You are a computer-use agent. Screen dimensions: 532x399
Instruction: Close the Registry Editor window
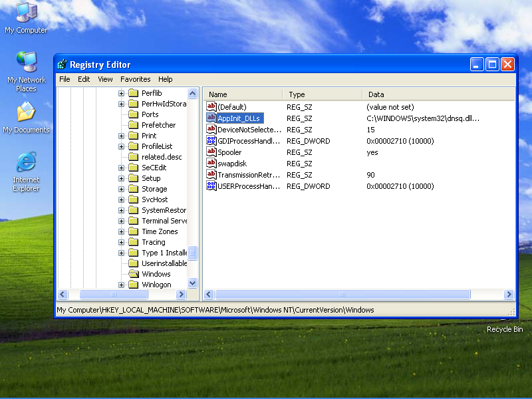click(507, 64)
